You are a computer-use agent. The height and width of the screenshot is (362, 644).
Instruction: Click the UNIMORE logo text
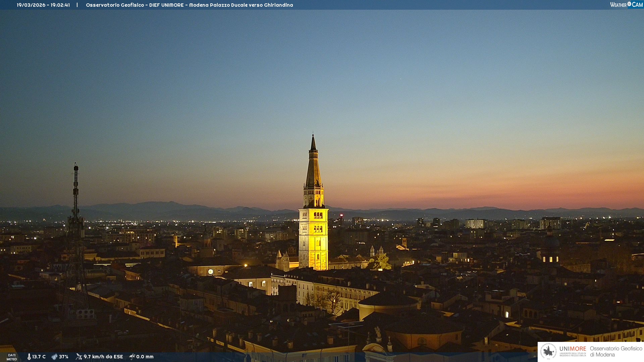tap(573, 349)
